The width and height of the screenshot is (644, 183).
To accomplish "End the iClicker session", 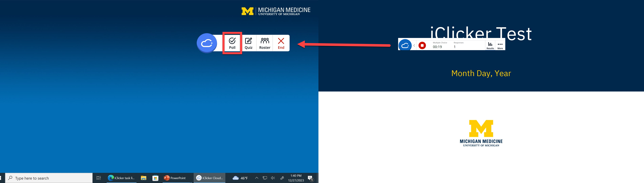I will [281, 43].
